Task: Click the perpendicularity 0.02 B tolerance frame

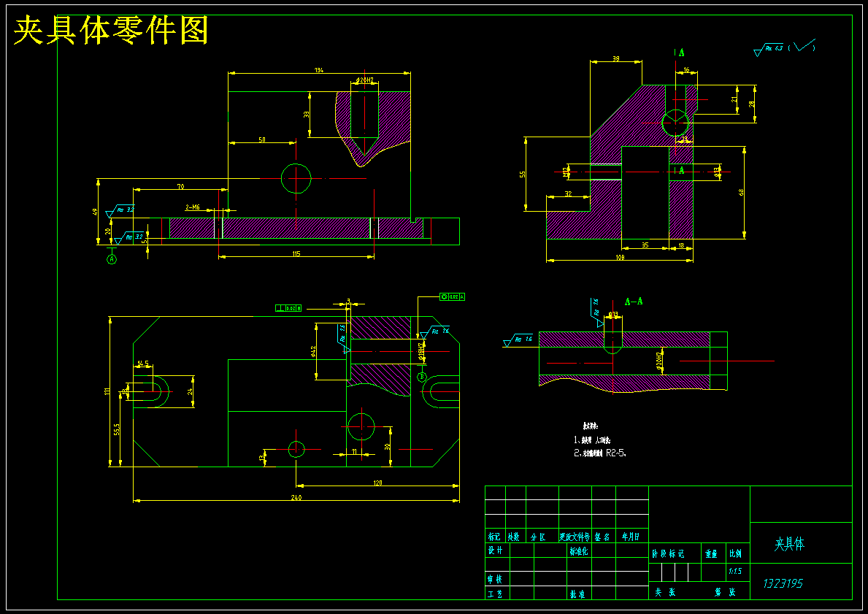Action: coord(288,308)
